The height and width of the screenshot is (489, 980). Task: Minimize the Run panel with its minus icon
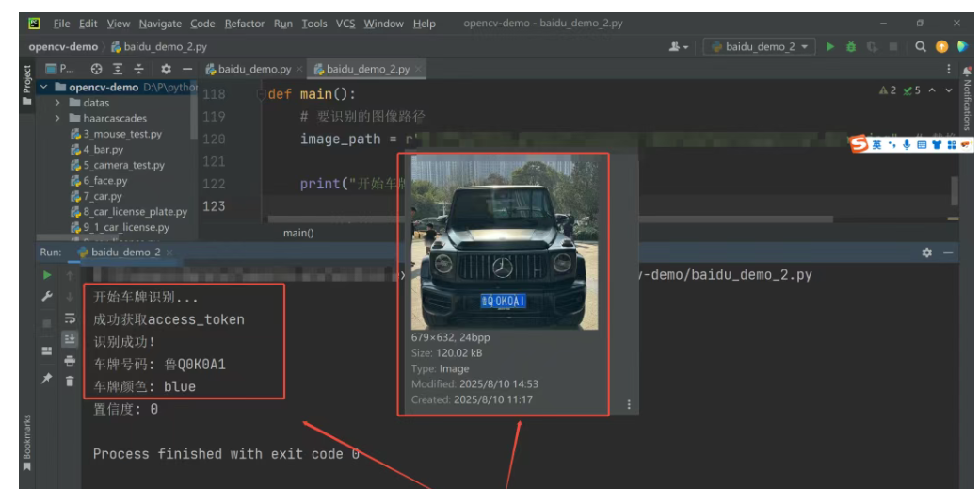coord(948,253)
